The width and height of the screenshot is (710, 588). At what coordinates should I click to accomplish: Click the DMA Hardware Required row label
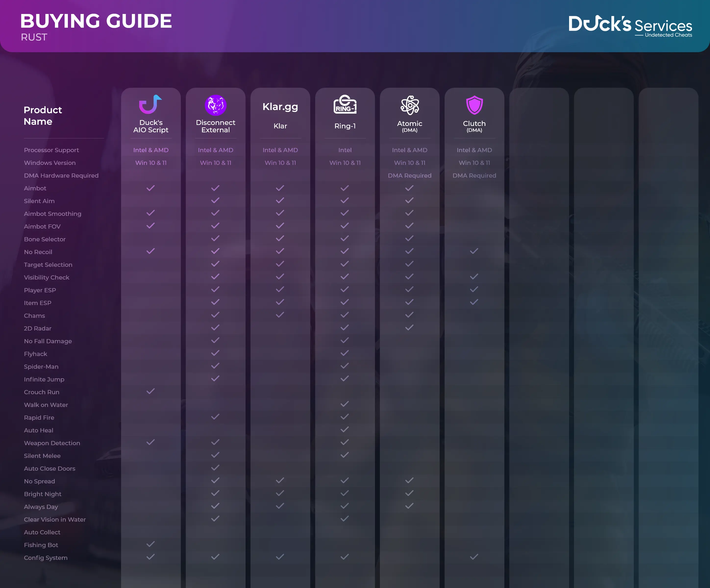(61, 176)
